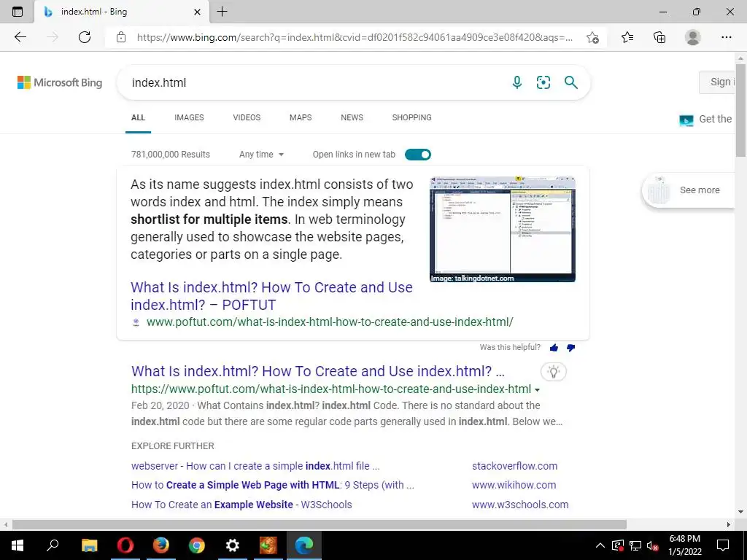The image size is (747, 560).
Task: Click the Microsoft Bing logo
Action: 60,82
